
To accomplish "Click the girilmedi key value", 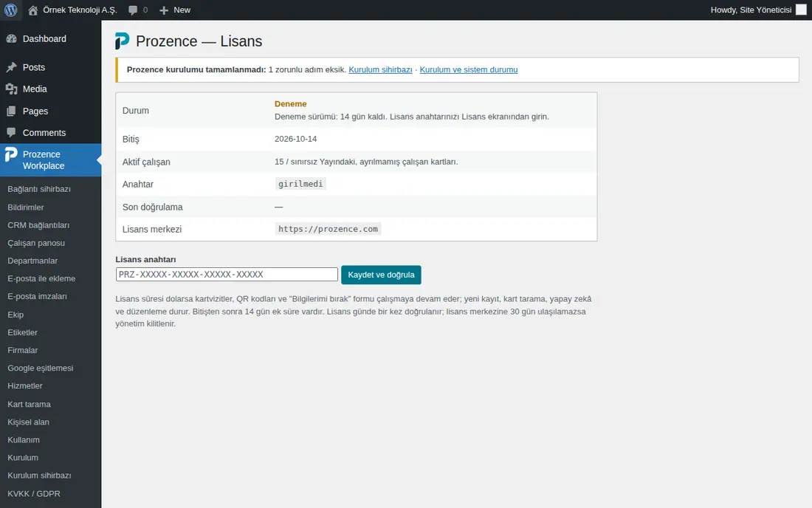I will (x=300, y=184).
